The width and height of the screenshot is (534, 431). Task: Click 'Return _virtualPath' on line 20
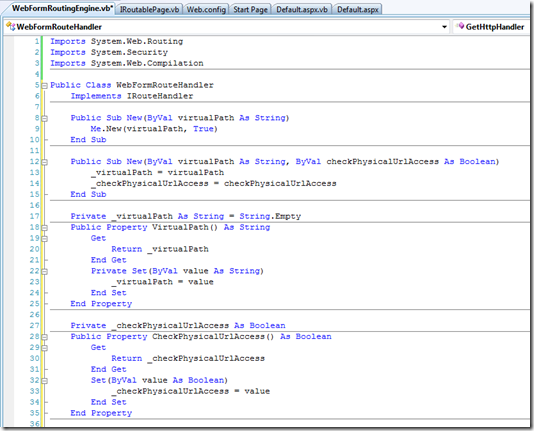[x=160, y=249]
